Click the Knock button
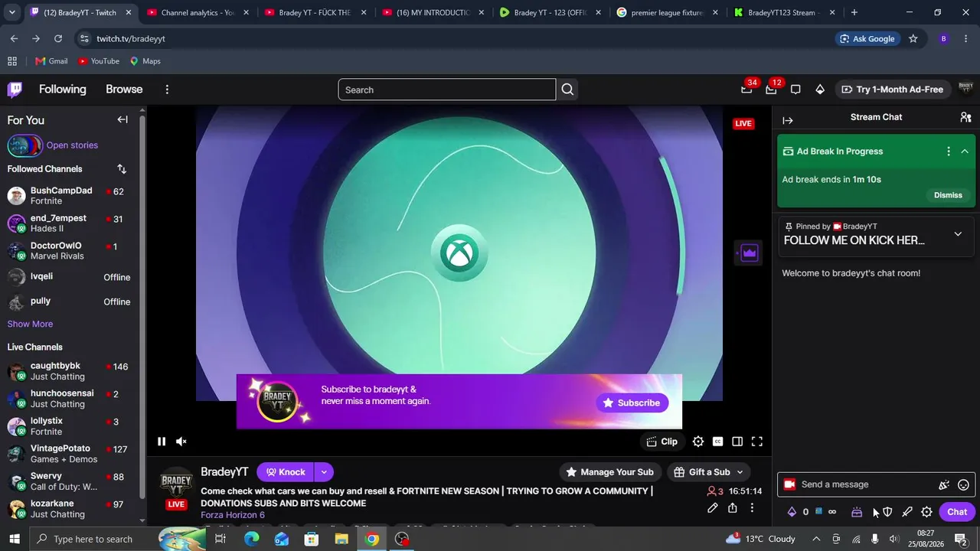This screenshot has width=980, height=551. (286, 472)
